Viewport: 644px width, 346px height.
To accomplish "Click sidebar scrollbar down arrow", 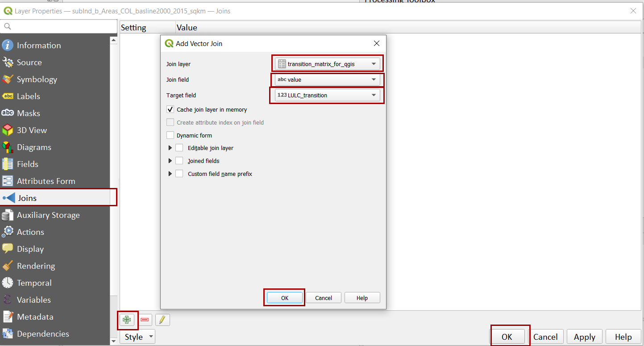I will pyautogui.click(x=114, y=341).
